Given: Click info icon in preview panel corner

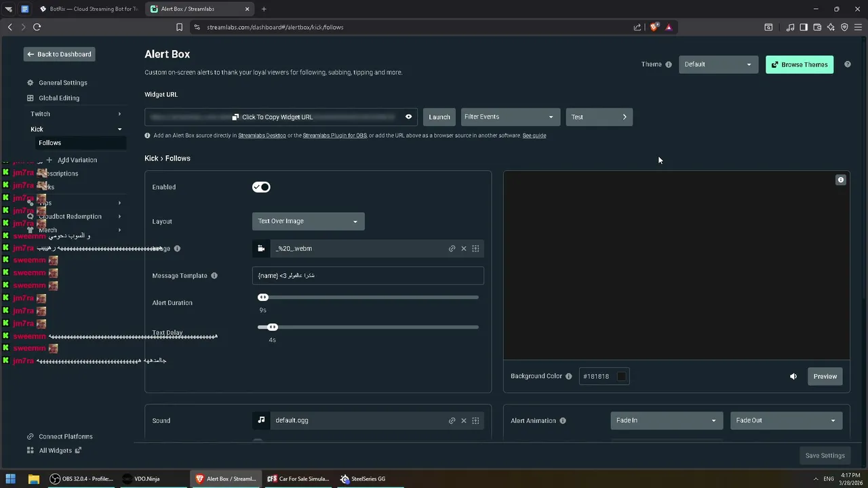Looking at the screenshot, I should pos(841,180).
